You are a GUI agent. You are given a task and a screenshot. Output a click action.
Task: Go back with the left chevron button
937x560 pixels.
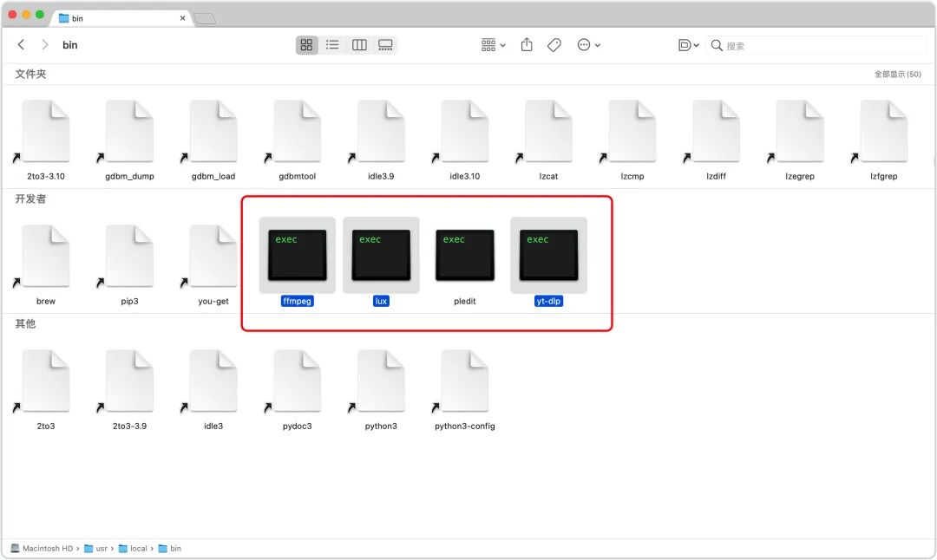coord(21,45)
